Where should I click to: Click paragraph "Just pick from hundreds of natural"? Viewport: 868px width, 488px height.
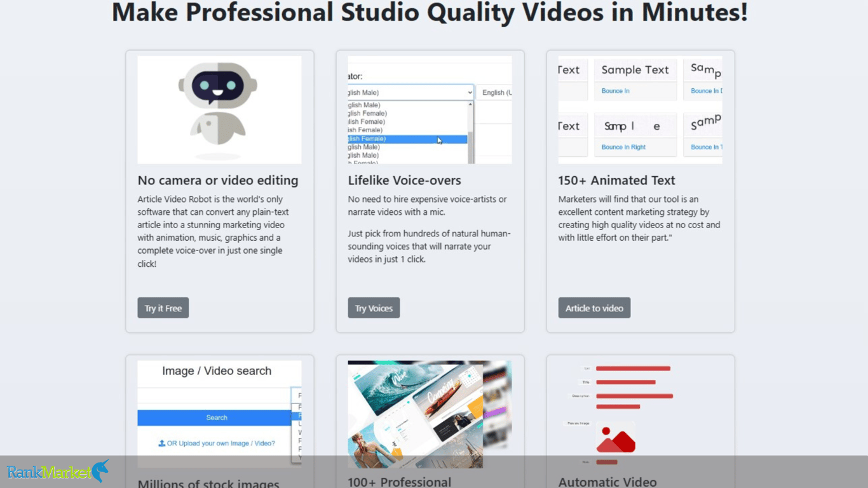(429, 247)
